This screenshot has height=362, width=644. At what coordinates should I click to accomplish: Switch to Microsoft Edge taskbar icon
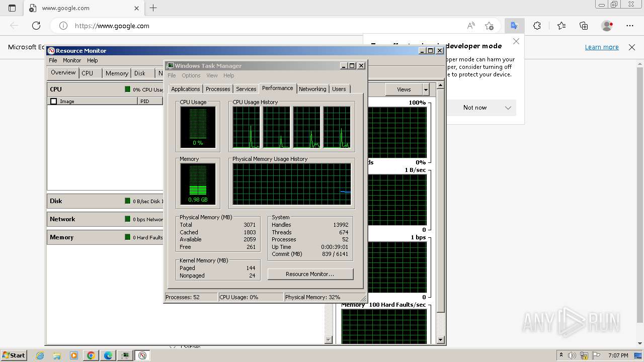click(108, 355)
